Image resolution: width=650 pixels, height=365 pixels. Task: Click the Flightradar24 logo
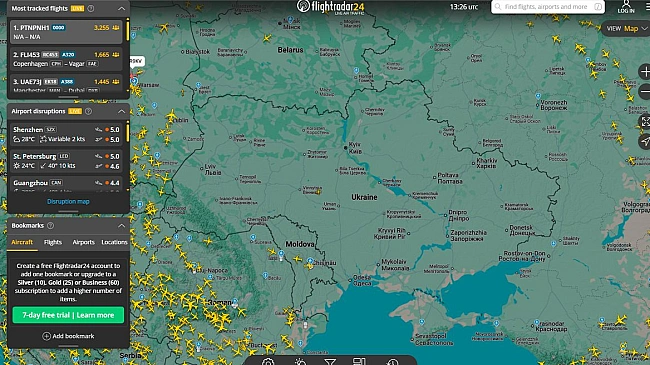[x=330, y=7]
